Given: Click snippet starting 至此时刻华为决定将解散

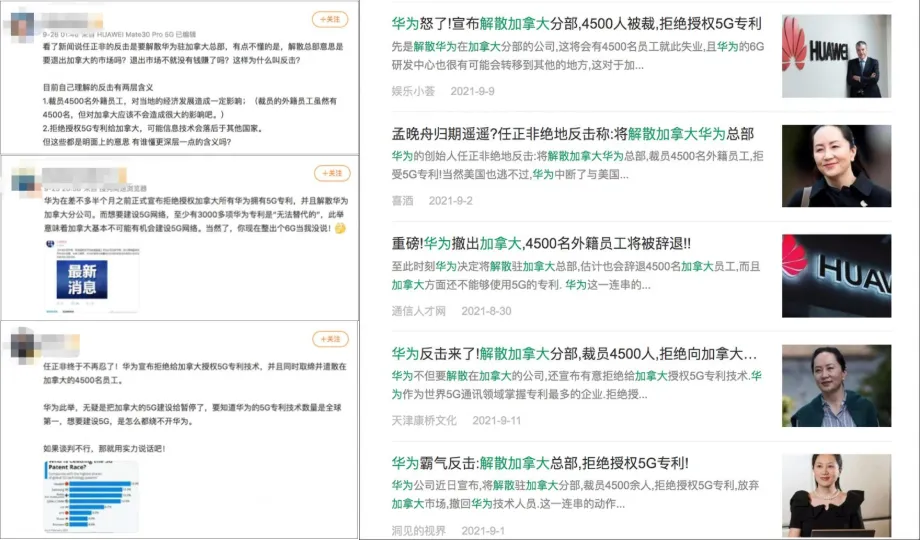Looking at the screenshot, I should [576, 276].
